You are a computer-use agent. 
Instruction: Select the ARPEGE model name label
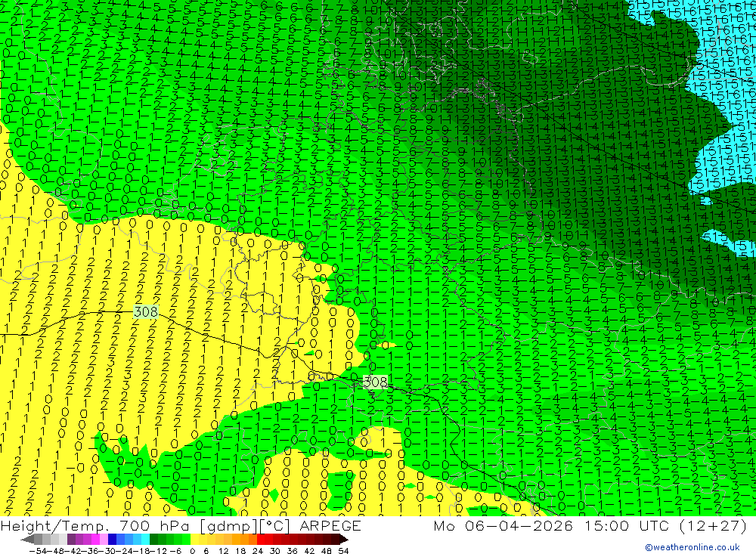(x=330, y=525)
